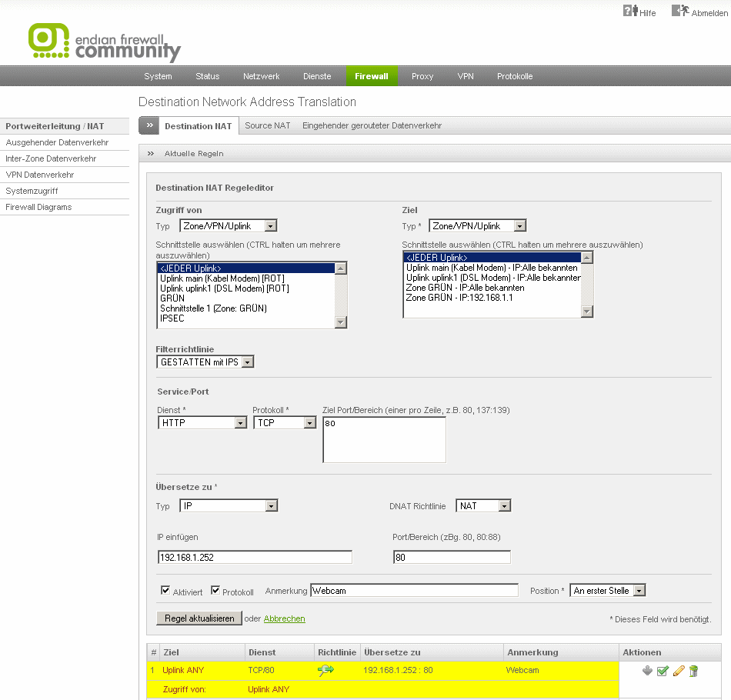The width and height of the screenshot is (731, 700).
Task: Delete the Webcam rule with trash icon
Action: click(693, 671)
